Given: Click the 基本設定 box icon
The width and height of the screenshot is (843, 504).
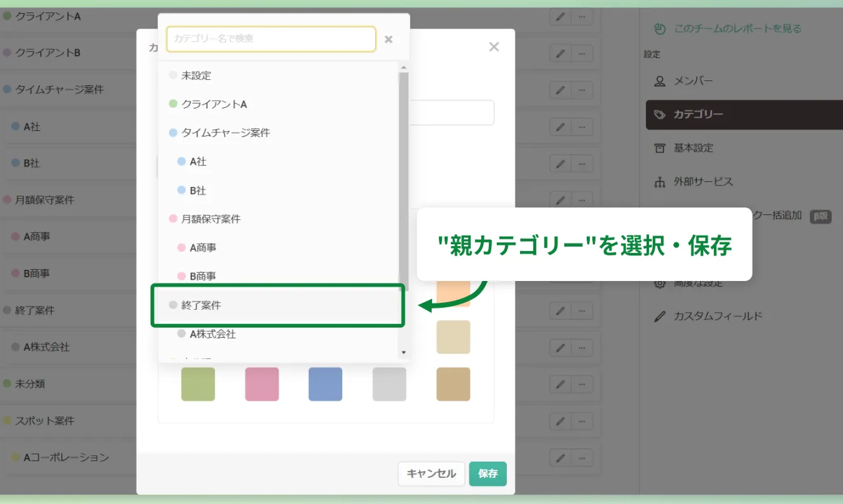Looking at the screenshot, I should pos(660,148).
